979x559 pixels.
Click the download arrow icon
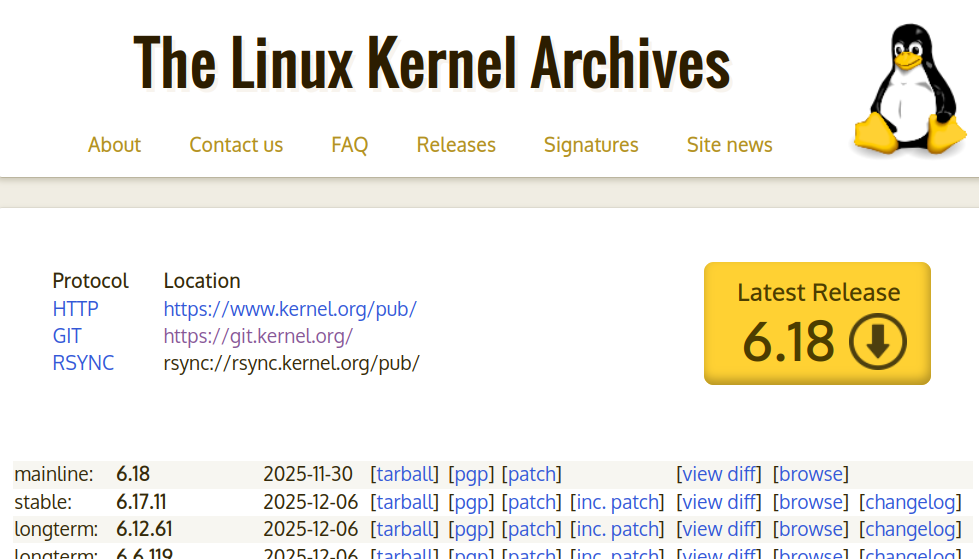click(x=877, y=341)
